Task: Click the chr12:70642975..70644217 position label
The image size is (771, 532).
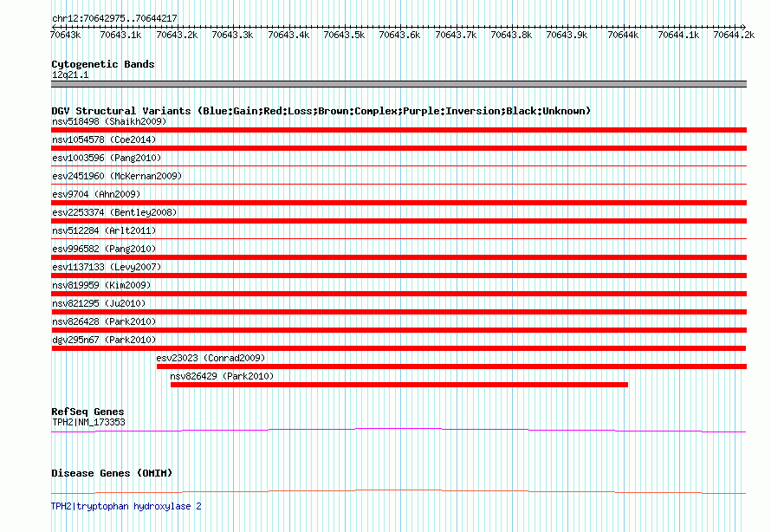Action: coord(114,18)
